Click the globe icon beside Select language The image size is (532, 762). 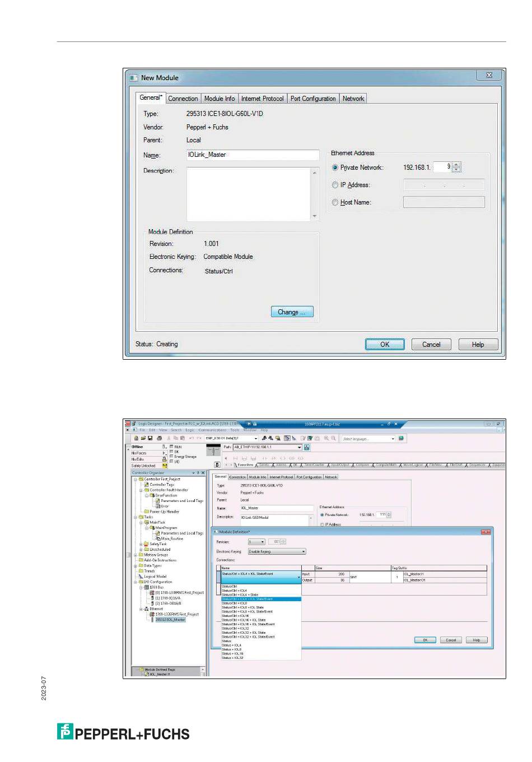coord(401,438)
